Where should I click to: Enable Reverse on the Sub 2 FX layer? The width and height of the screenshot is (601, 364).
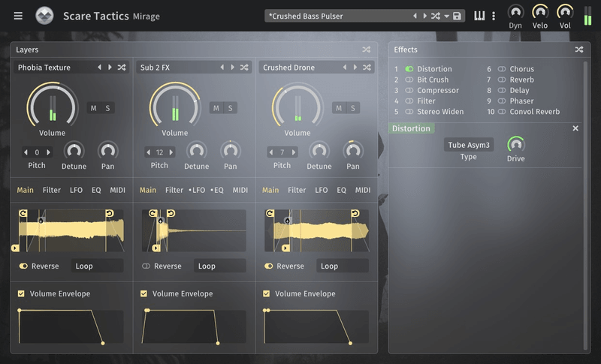(146, 266)
